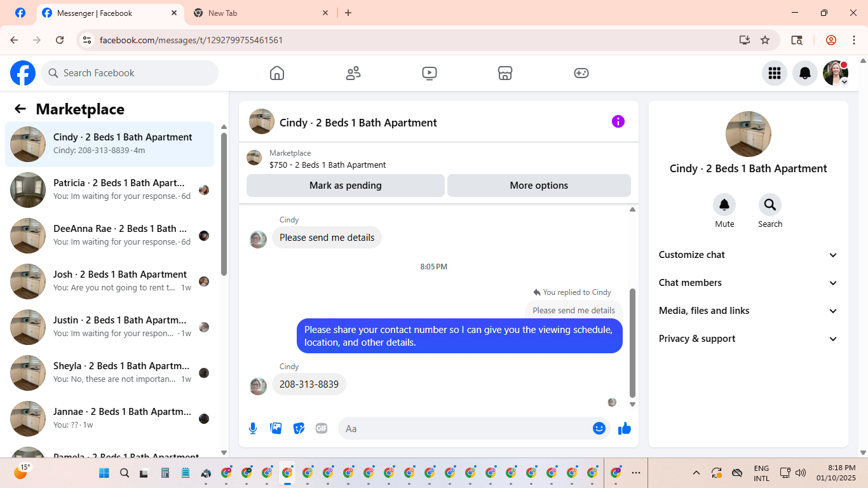Open the Gaming controller icon
868x488 pixels.
pyautogui.click(x=581, y=73)
